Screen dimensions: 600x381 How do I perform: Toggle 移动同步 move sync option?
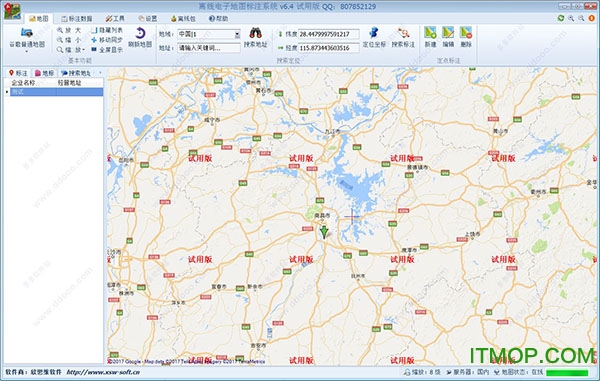point(106,40)
